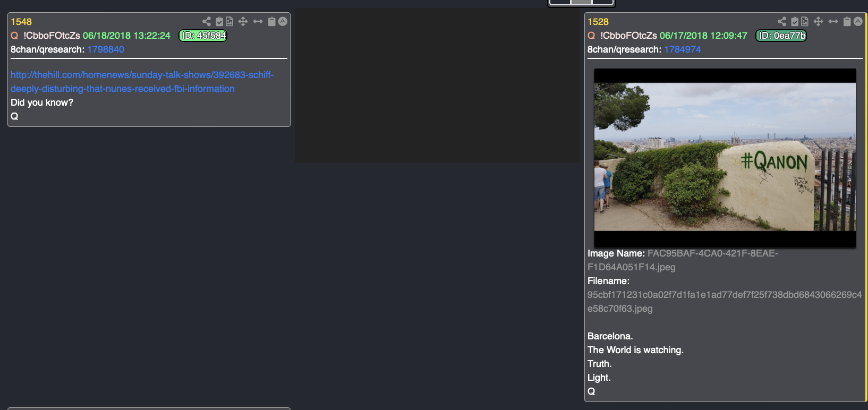Viewport: 868px width, 410px height.
Task: Click the image file icon on post 1548
Action: [x=229, y=21]
